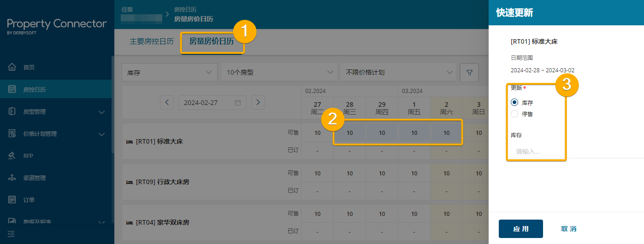This screenshot has width=644, height=244.
Task: Select the 停售 radio option
Action: (514, 114)
